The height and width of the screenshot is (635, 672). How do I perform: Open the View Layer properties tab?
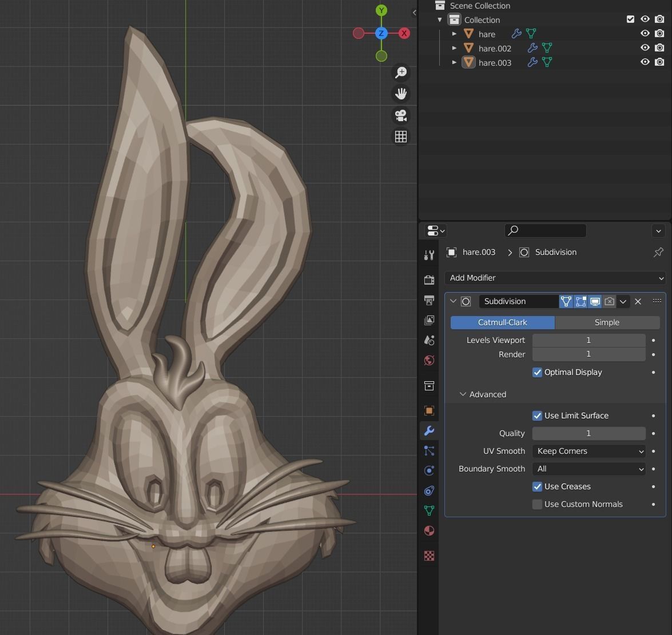429,320
